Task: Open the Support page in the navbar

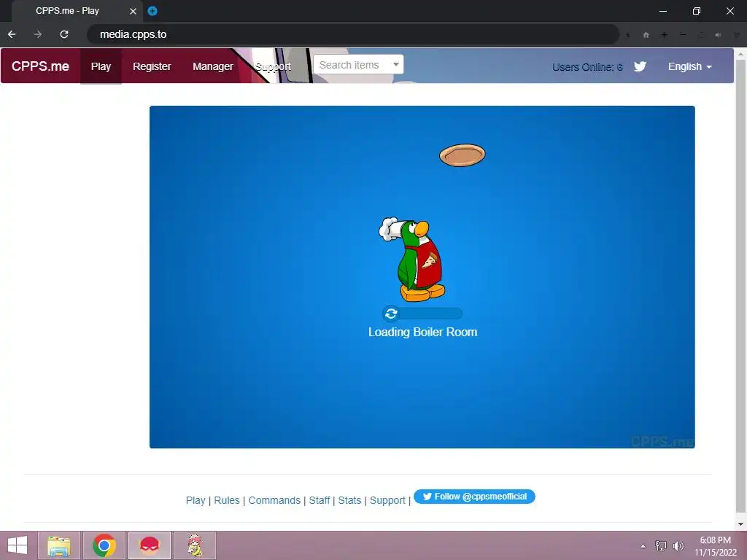Action: tap(273, 66)
